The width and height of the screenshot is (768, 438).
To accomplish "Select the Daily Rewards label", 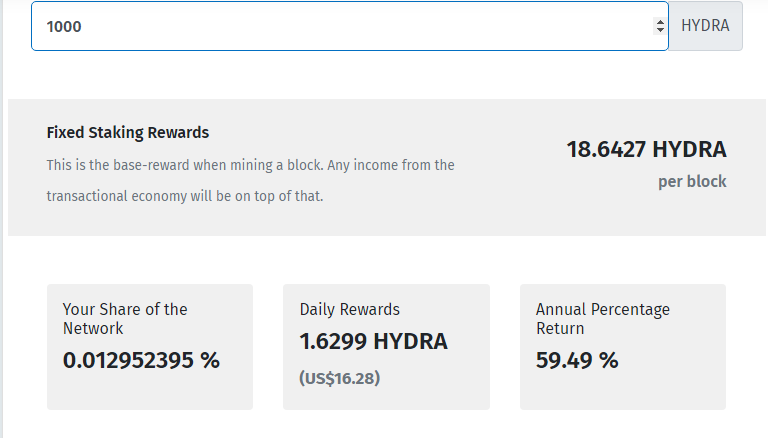I will (x=350, y=309).
